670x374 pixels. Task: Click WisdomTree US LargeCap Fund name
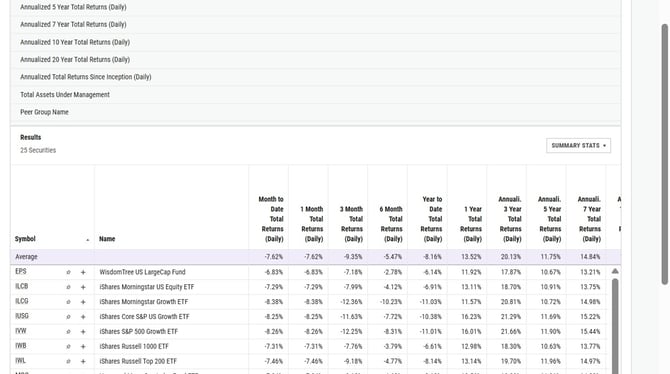click(142, 272)
